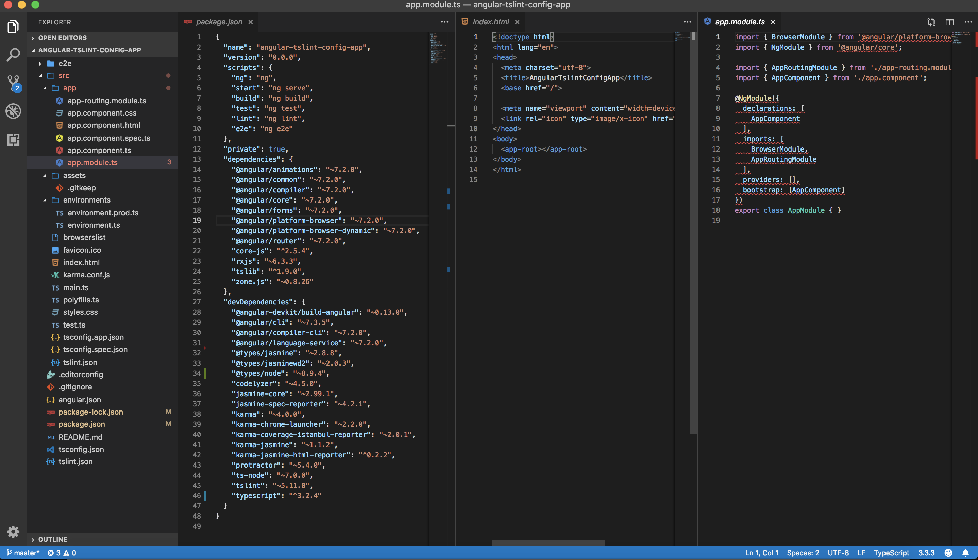
Task: Click the master branch button
Action: click(23, 553)
